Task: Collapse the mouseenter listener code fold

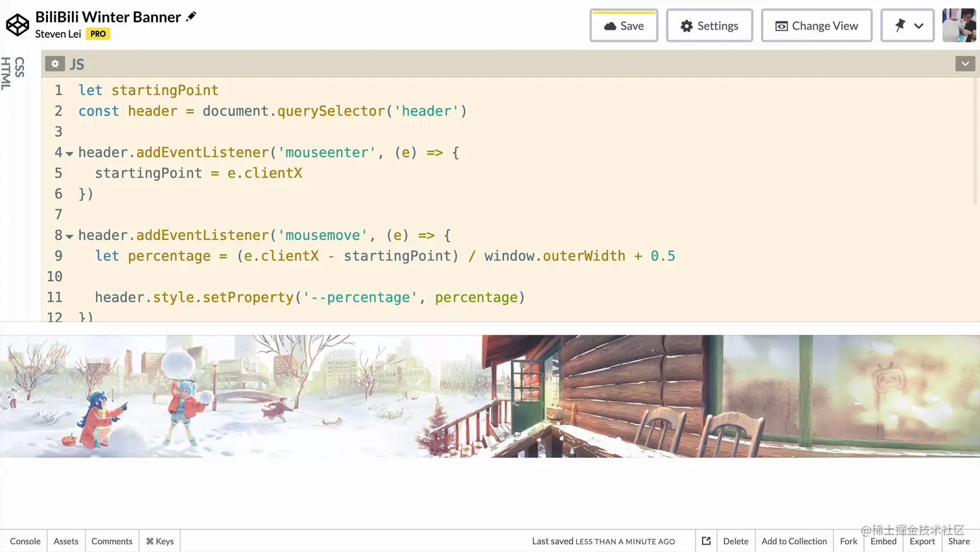Action: pyautogui.click(x=69, y=154)
